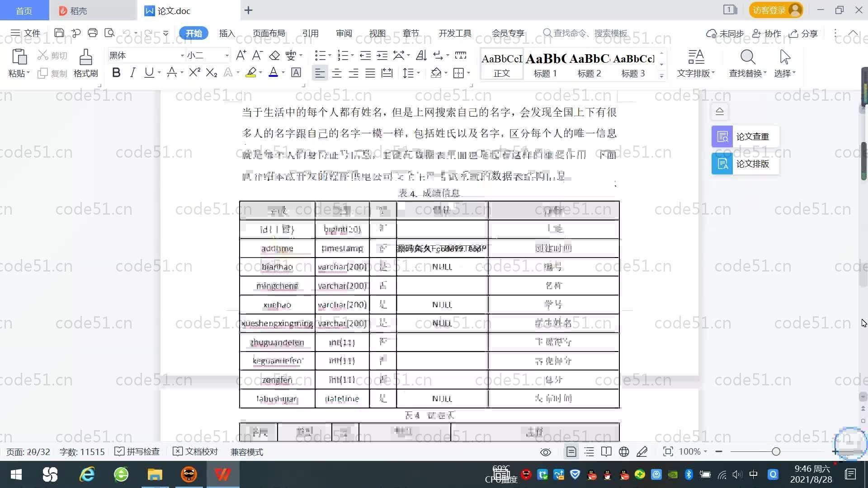Pick highlight color marker
The height and width of the screenshot is (488, 868).
(251, 72)
